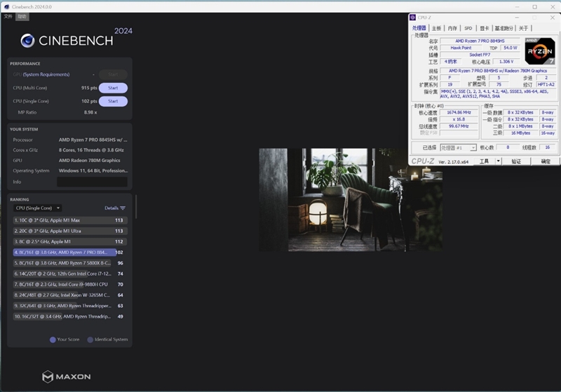Switch to the 基准跑分 tab in CPU-Z
561x392 pixels.
(x=503, y=28)
